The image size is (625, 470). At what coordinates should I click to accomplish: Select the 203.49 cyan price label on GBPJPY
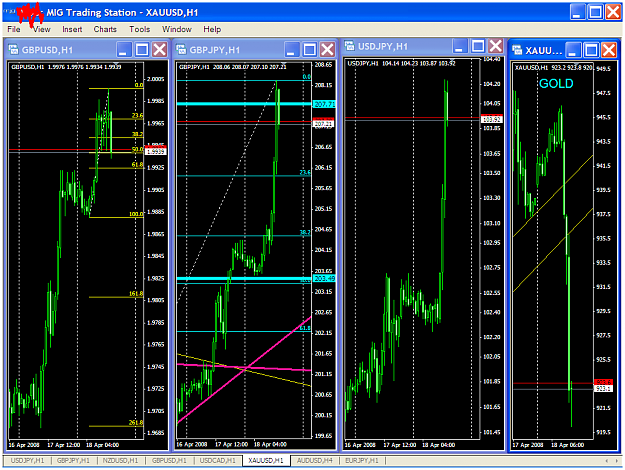pyautogui.click(x=324, y=278)
